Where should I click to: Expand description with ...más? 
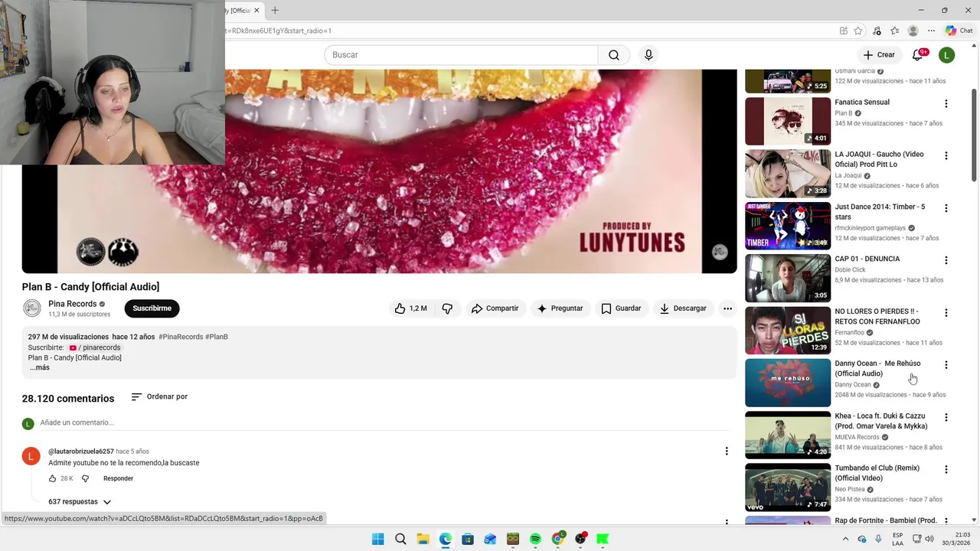[40, 367]
